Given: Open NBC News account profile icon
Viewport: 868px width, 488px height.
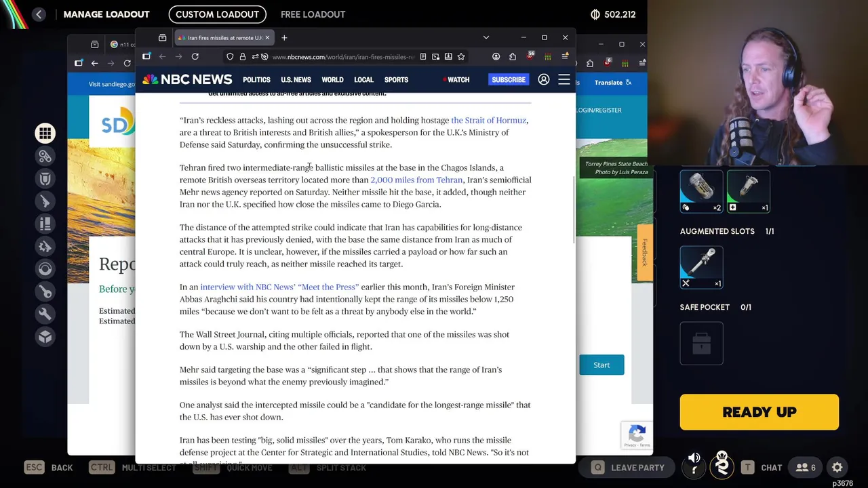Looking at the screenshot, I should pyautogui.click(x=543, y=80).
